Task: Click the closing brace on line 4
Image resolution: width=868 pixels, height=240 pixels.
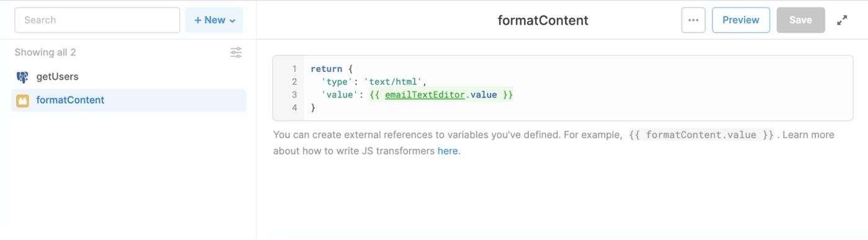Action: pos(313,109)
